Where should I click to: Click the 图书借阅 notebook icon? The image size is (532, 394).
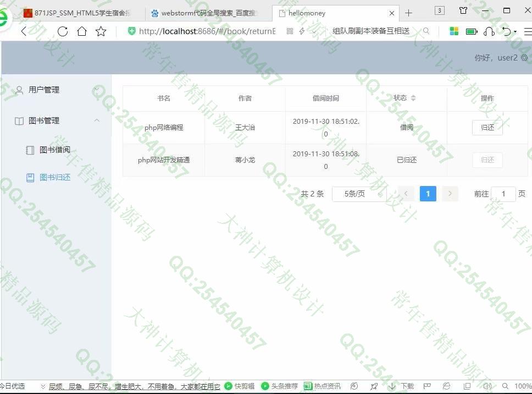(30, 150)
